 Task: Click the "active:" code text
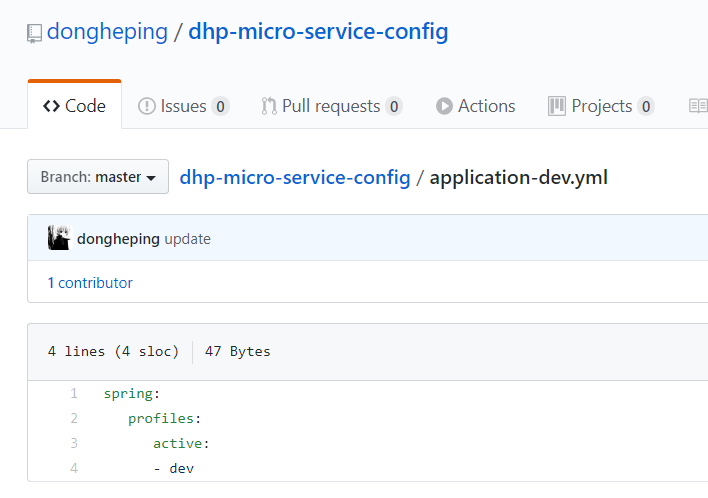[x=181, y=443]
